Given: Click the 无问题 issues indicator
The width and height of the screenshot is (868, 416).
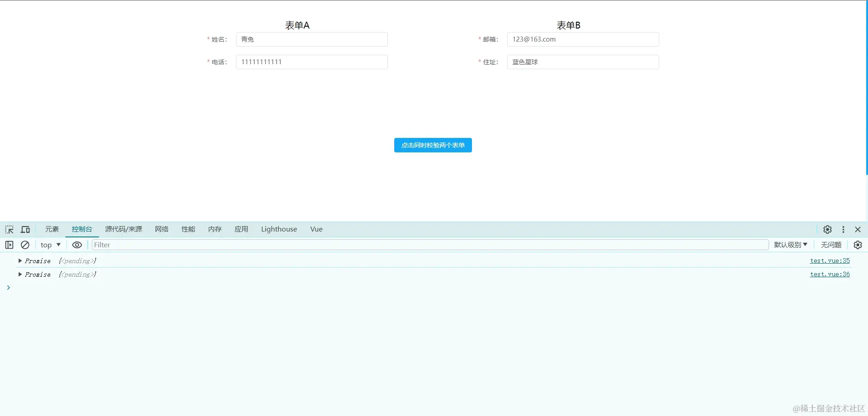Looking at the screenshot, I should (831, 245).
